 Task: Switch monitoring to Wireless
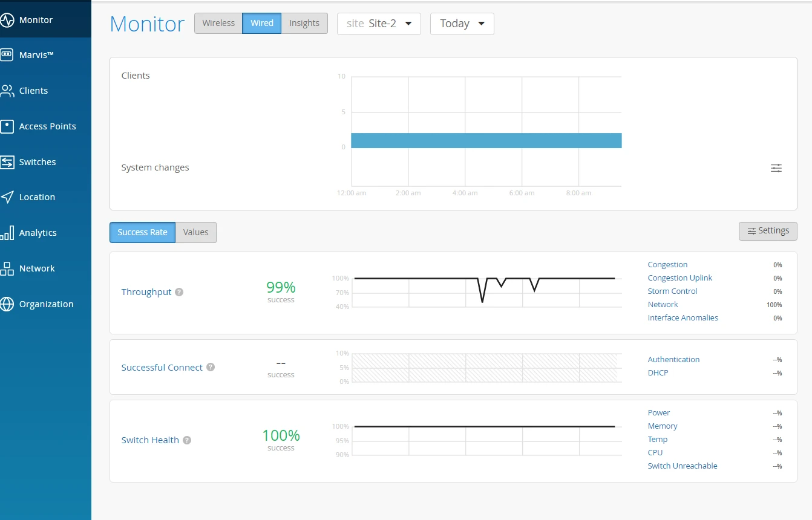[218, 23]
